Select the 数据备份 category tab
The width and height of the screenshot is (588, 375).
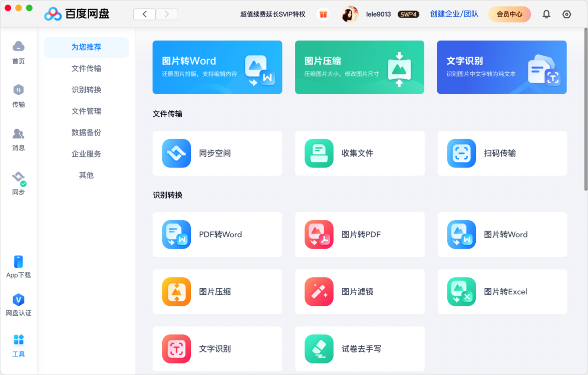click(x=86, y=132)
